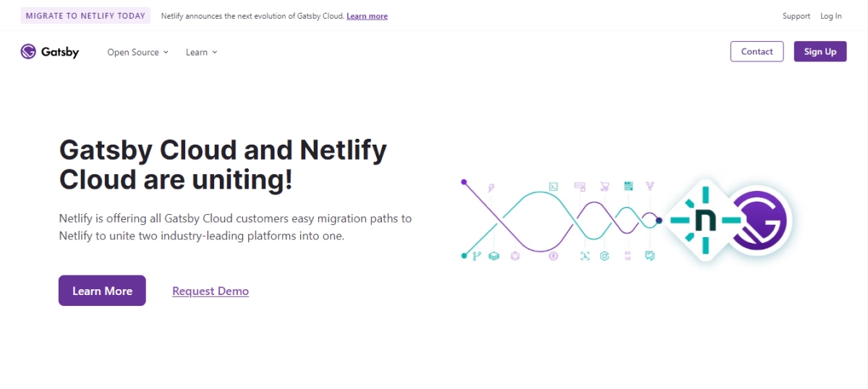This screenshot has width=868, height=389.
Task: Click the lambda function icon in illustration
Action: point(584,256)
